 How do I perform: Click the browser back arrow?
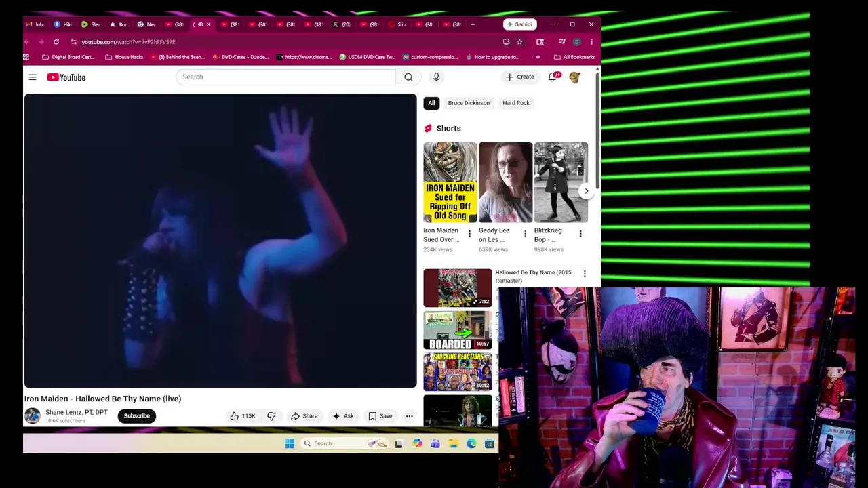point(27,42)
